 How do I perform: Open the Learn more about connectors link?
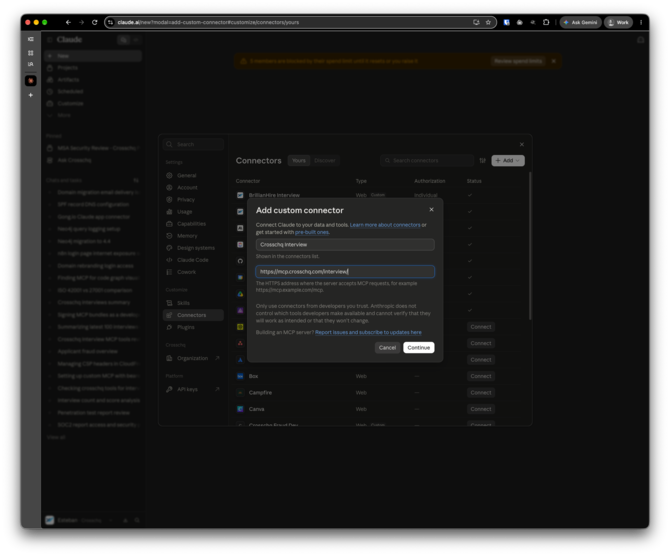tap(385, 225)
